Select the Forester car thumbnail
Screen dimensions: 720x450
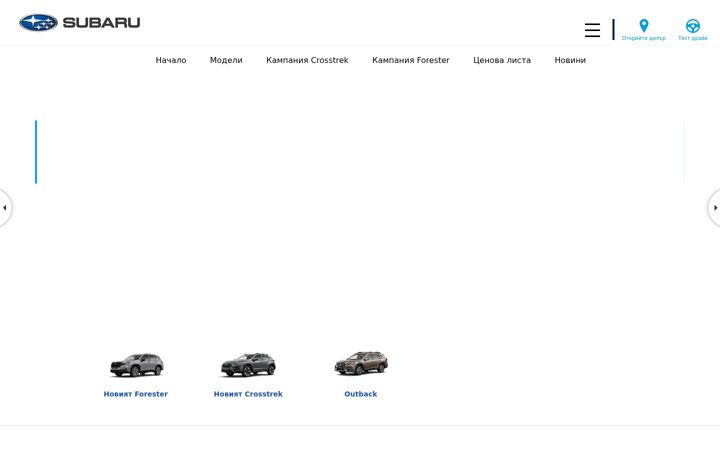point(136,365)
